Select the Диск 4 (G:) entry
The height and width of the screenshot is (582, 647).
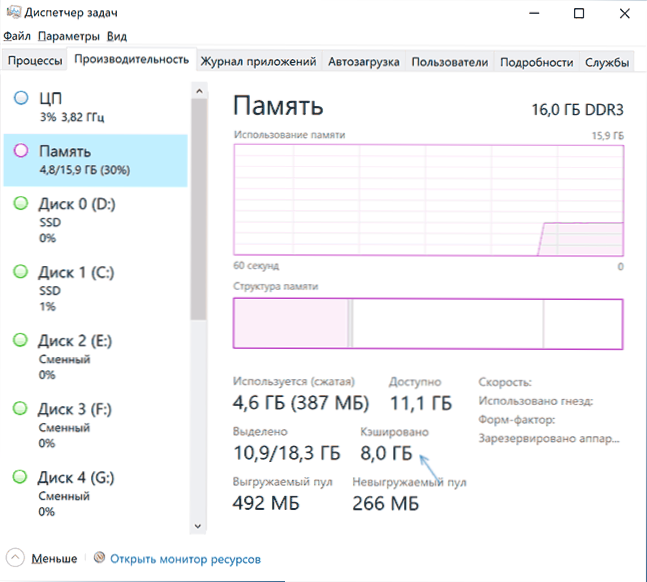95,494
